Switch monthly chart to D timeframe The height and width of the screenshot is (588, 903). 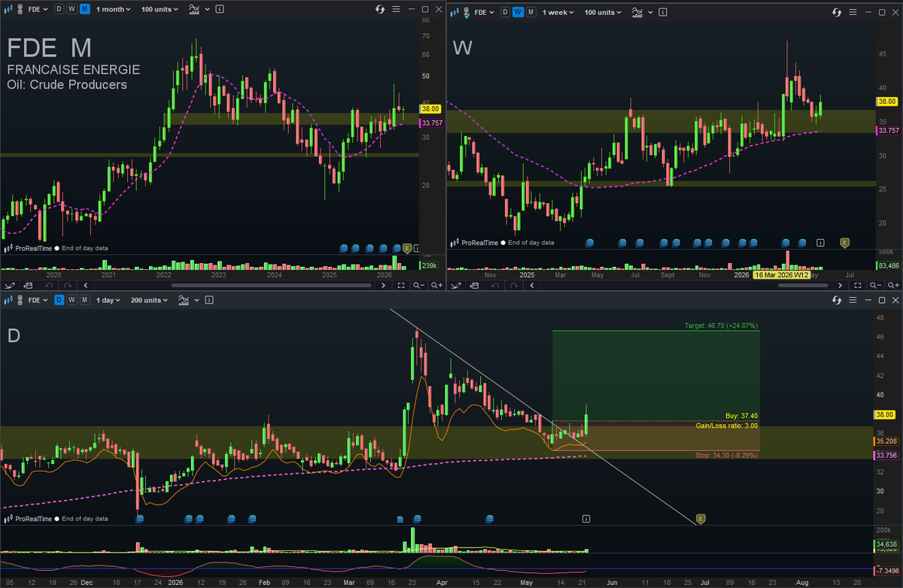tap(59, 11)
